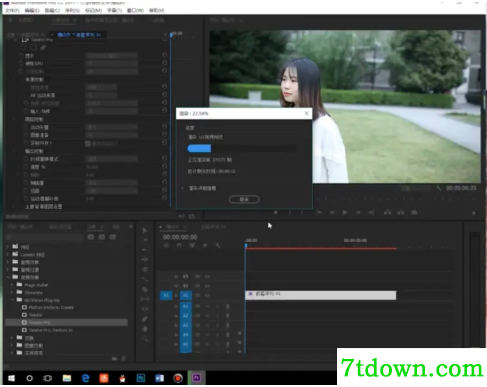The image size is (487, 387).
Task: Target the A1 audio track header
Action: pos(186,306)
